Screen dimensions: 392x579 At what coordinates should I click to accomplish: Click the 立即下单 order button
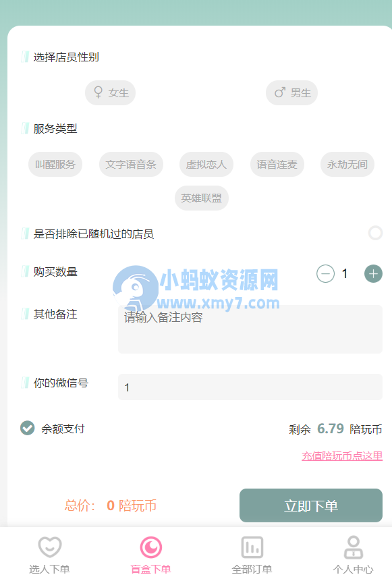click(x=311, y=505)
